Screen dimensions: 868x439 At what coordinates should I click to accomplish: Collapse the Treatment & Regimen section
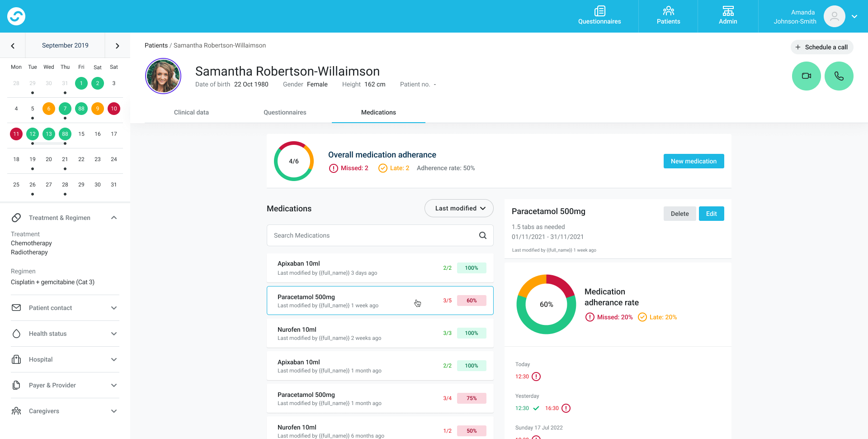(114, 218)
